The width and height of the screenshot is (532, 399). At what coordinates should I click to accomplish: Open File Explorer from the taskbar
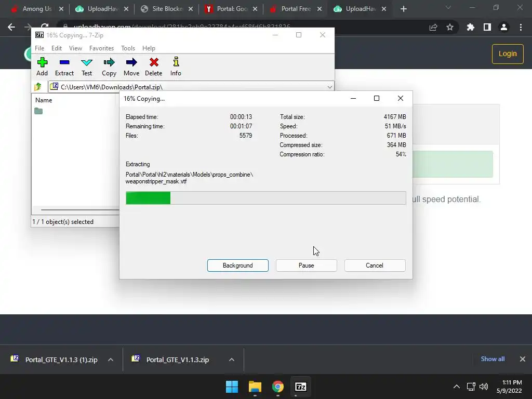255,387
